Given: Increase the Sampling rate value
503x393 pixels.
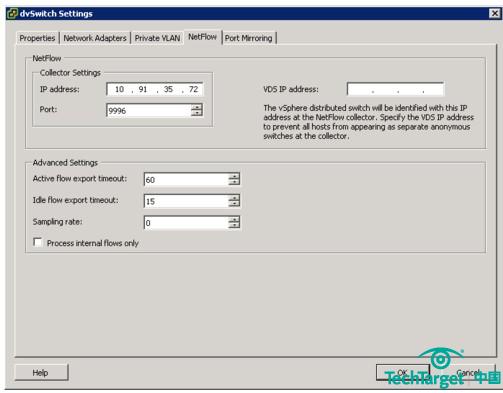Looking at the screenshot, I should [234, 219].
